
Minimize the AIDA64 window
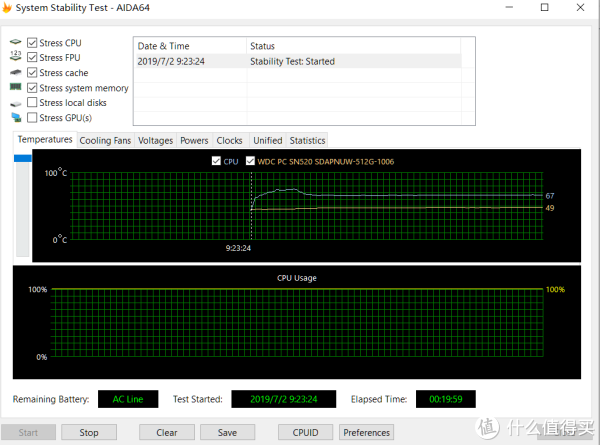pyautogui.click(x=509, y=7)
